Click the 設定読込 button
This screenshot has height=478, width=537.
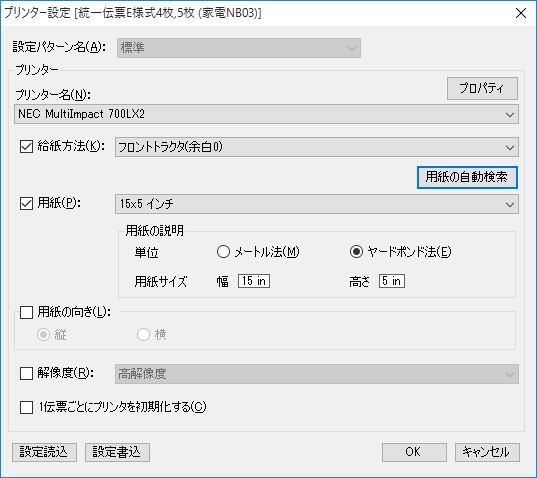44,452
